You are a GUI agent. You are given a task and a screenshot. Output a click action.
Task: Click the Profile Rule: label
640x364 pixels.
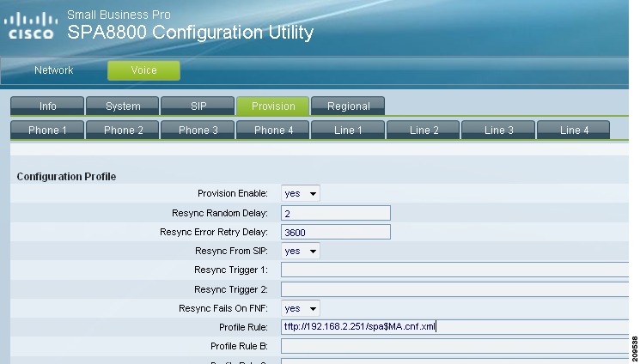(243, 327)
